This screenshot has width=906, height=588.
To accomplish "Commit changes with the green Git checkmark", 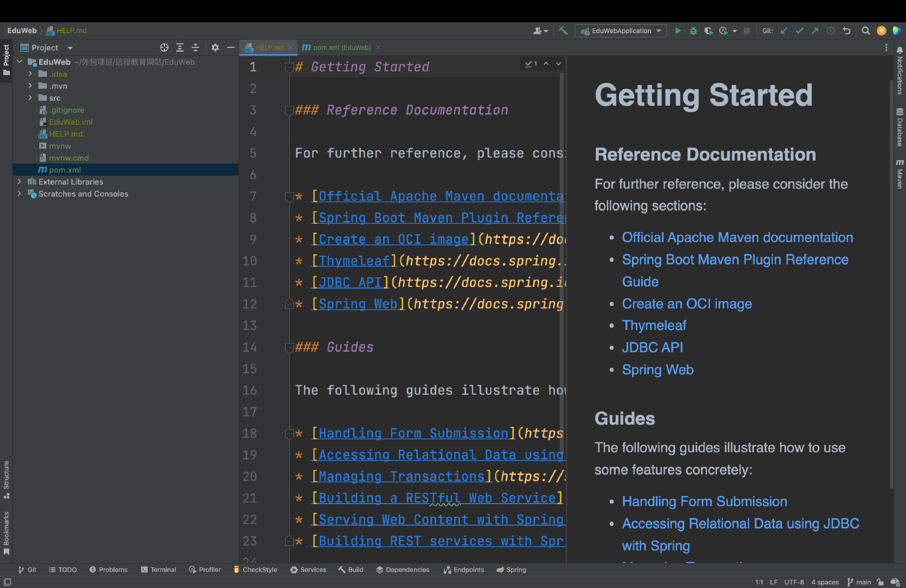I will click(x=799, y=31).
